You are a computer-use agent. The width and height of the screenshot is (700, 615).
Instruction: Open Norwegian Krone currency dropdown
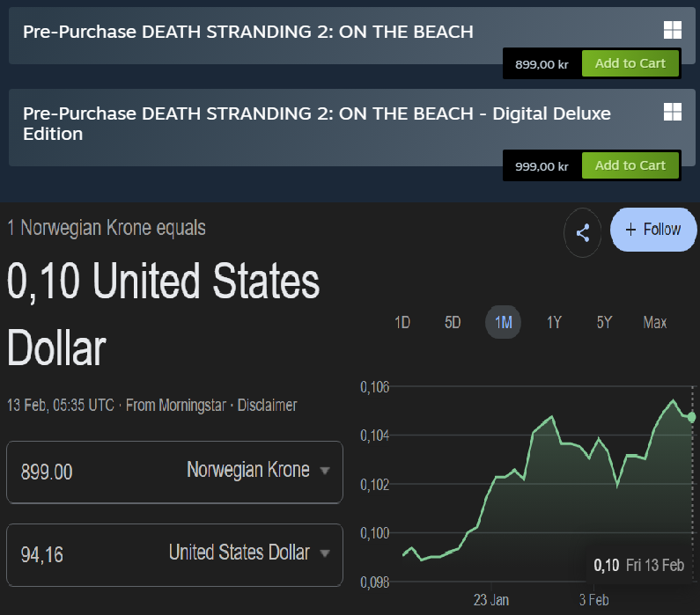(x=258, y=470)
